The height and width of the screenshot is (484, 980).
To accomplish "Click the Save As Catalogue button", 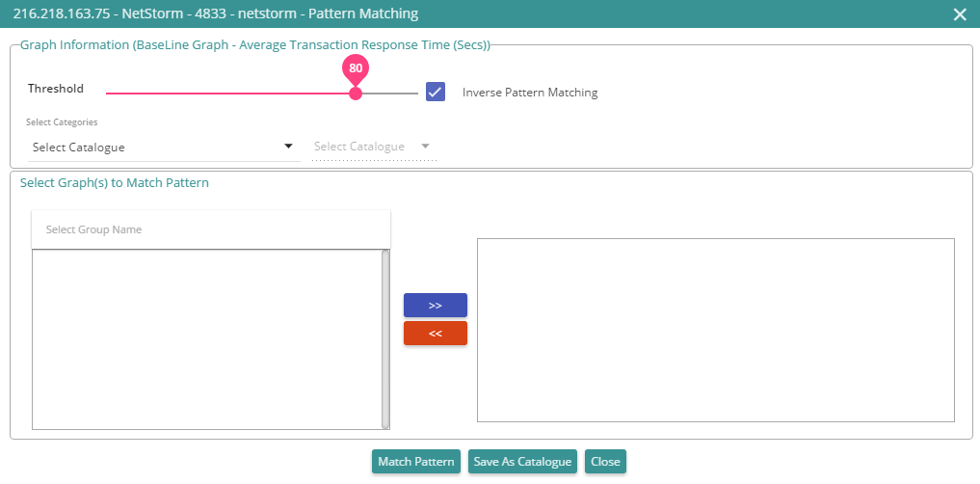I will 522,462.
